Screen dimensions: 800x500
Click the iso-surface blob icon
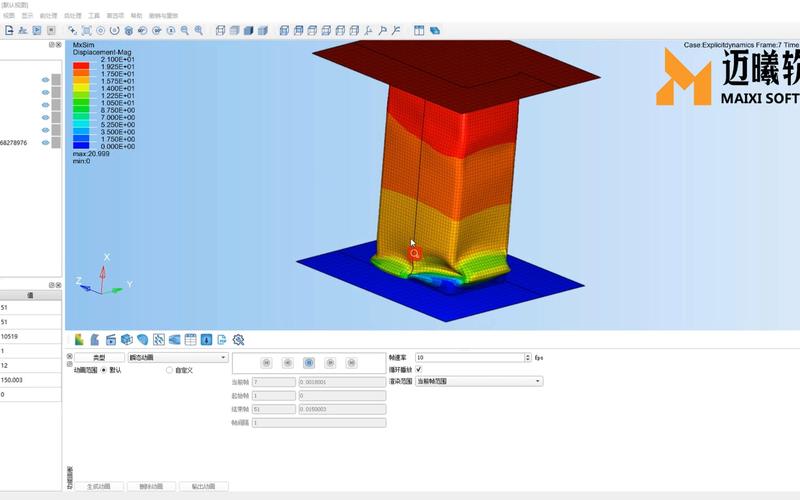(143, 339)
